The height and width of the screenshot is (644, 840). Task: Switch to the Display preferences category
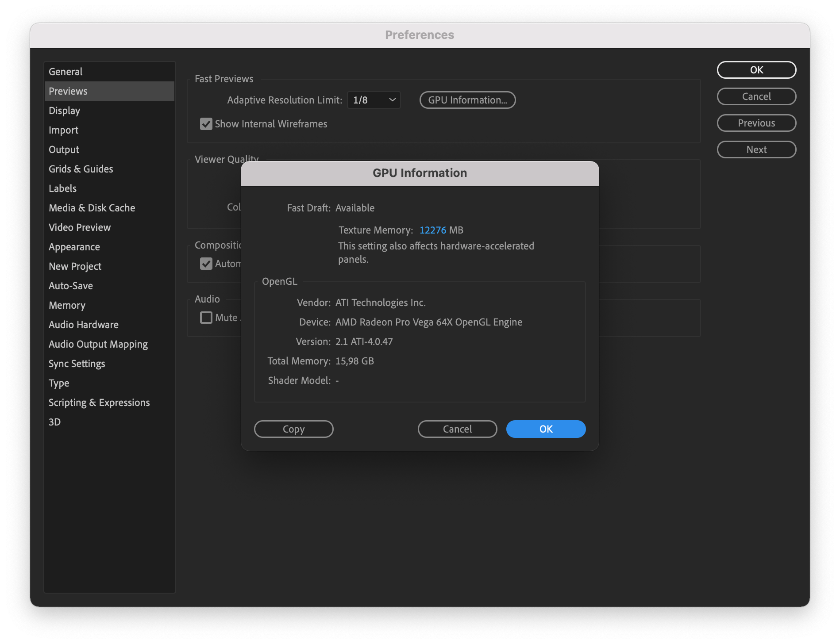tap(64, 111)
